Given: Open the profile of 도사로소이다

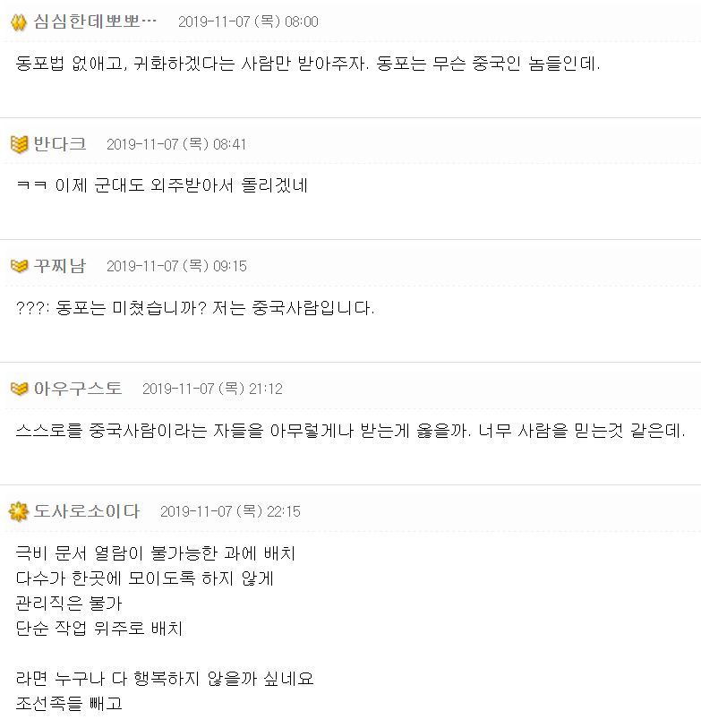Looking at the screenshot, I should (86, 511).
